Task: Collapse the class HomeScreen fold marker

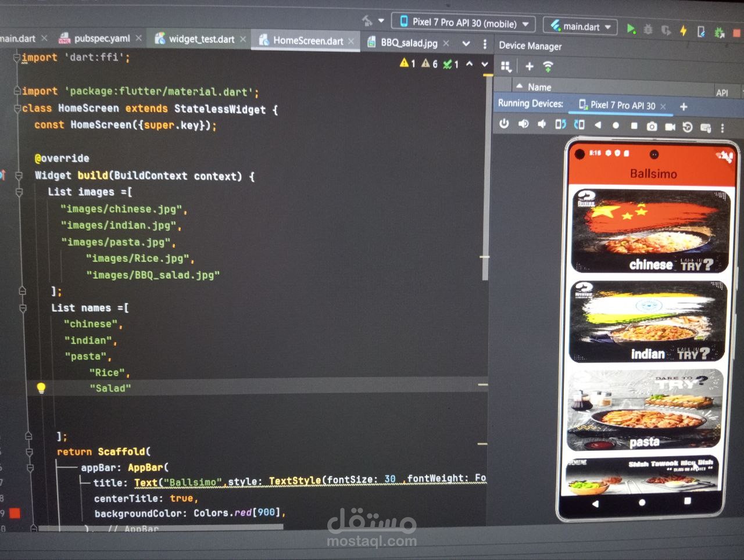Action: [17, 108]
